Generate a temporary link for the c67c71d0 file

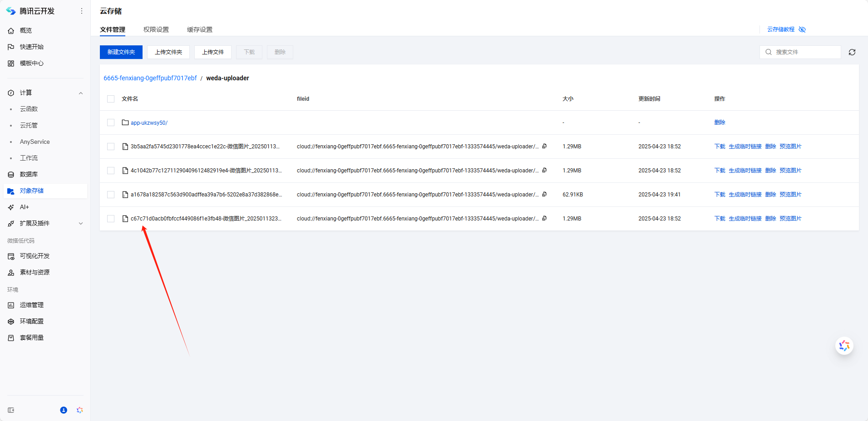pos(745,219)
